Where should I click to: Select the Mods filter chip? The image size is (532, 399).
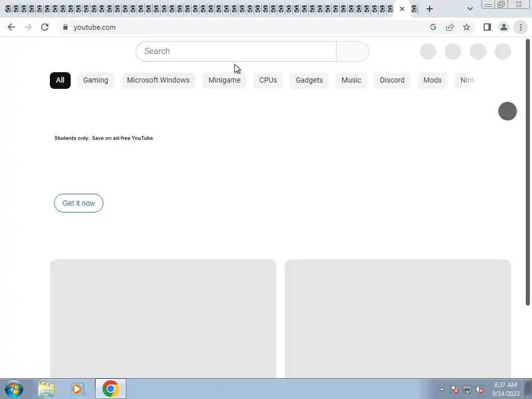click(x=432, y=81)
